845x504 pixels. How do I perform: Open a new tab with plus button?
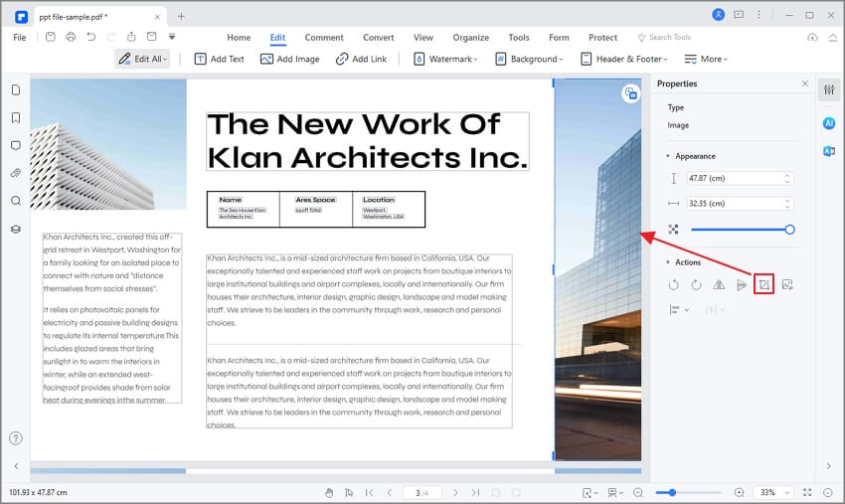click(x=181, y=16)
